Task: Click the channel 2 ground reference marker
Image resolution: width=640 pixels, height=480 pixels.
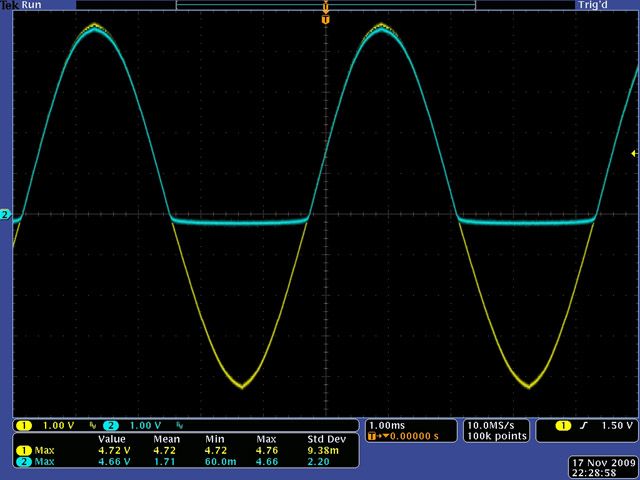Action: (5, 215)
